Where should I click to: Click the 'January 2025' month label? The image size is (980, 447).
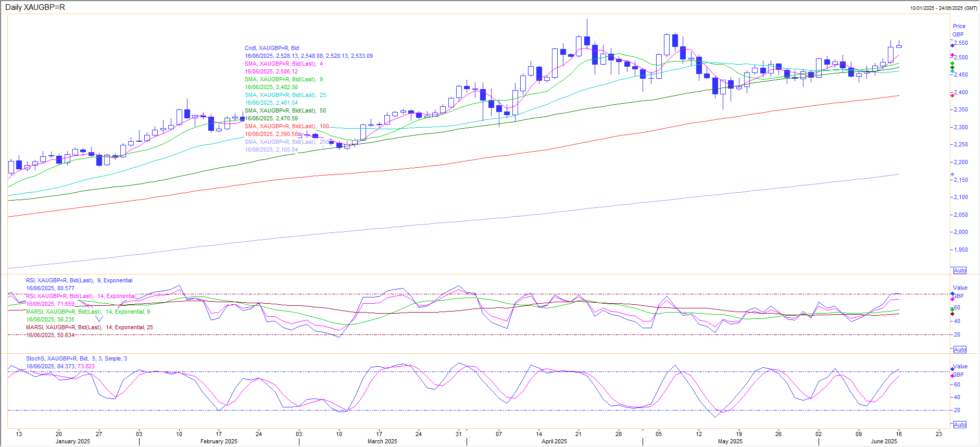(x=73, y=441)
